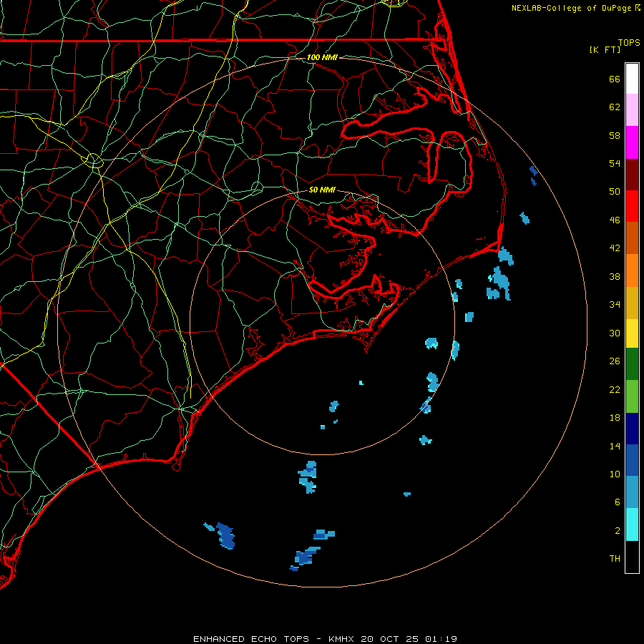The image size is (644, 644).
Task: Click the '54' legend value label
Action: 615,163
